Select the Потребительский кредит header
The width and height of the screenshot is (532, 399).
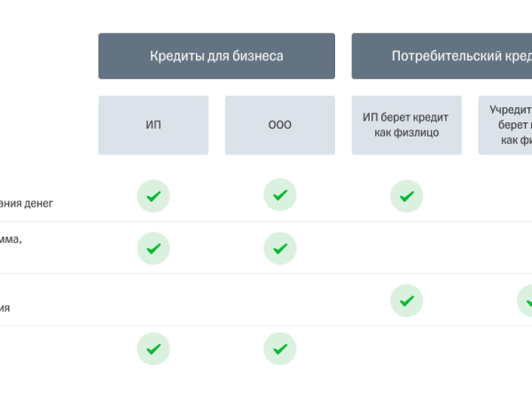click(x=442, y=56)
